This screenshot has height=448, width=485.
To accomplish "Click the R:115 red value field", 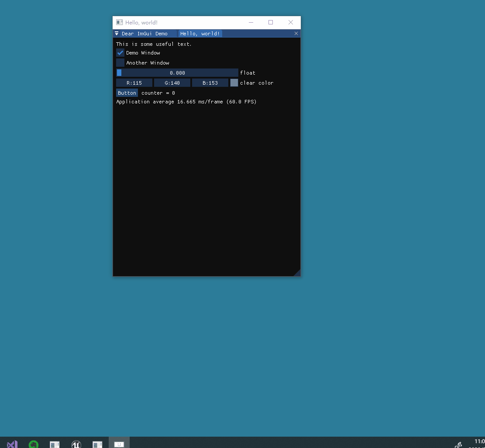I will click(134, 83).
